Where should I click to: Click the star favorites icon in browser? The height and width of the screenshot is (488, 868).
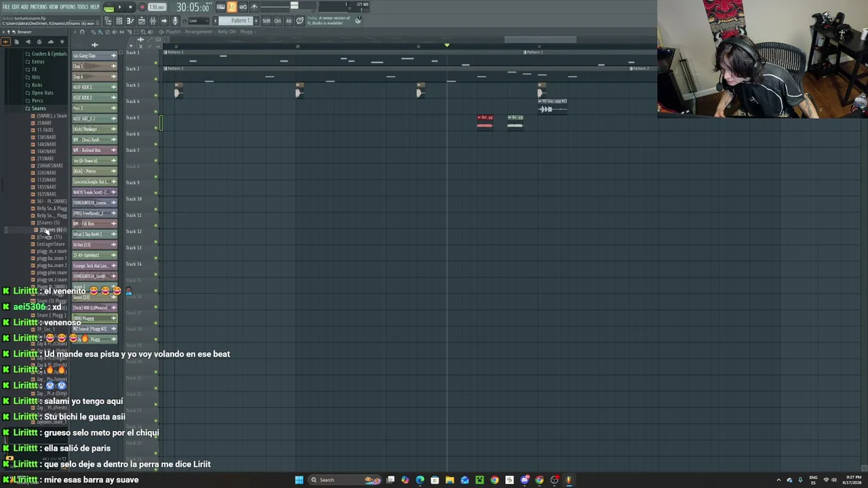coord(62,42)
